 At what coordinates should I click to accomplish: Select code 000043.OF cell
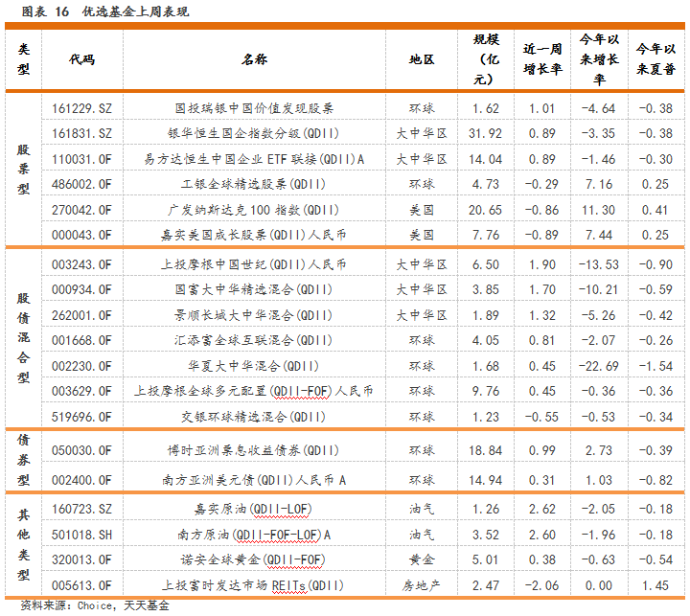[x=81, y=235]
